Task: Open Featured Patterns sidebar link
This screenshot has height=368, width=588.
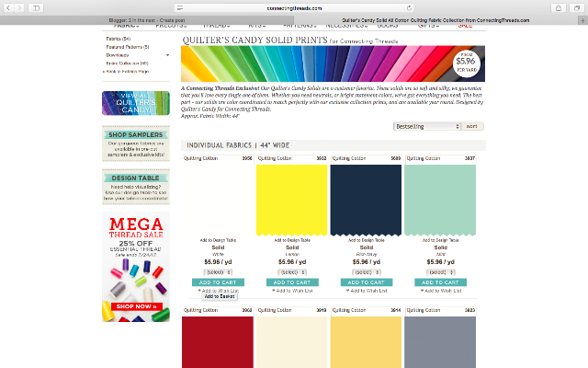Action: [x=128, y=47]
